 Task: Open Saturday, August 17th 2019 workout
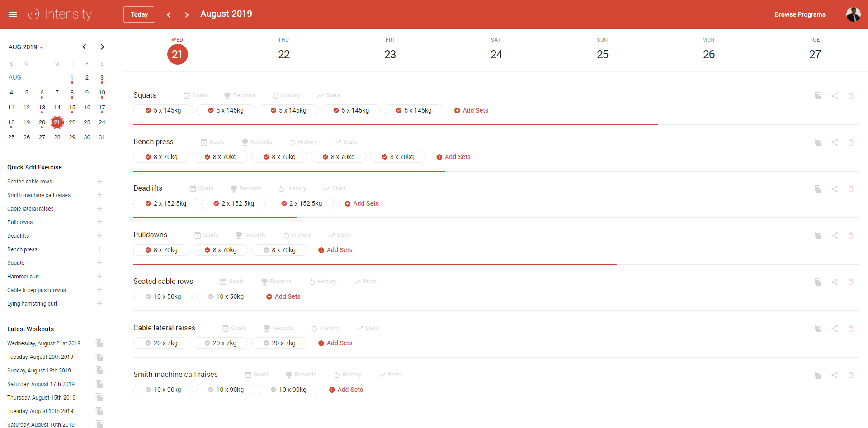[41, 384]
